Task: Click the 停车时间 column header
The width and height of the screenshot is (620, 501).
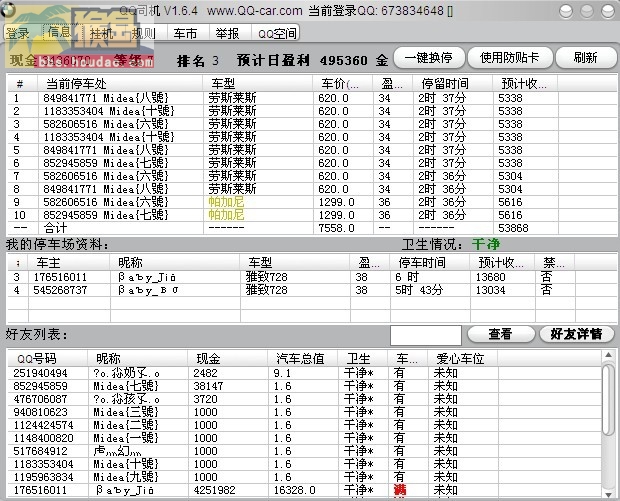Action: pyautogui.click(x=430, y=263)
